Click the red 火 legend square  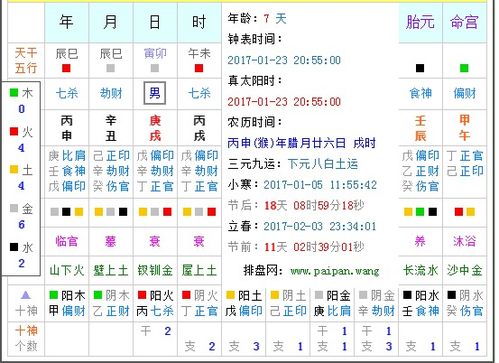coord(14,131)
